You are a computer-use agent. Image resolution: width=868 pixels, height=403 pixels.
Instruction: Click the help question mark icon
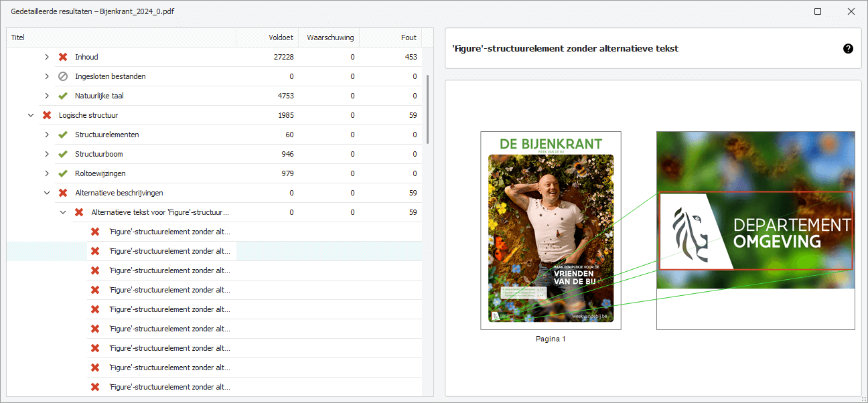point(848,48)
